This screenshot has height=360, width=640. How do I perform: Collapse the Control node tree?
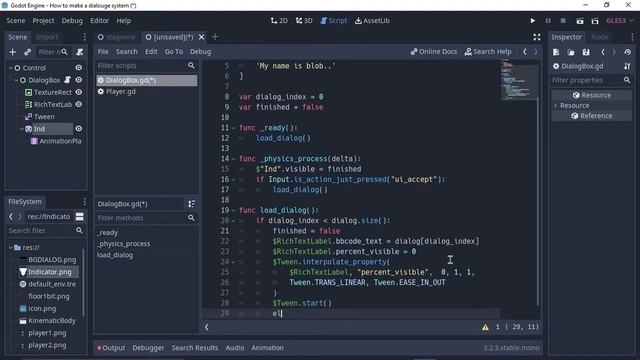coord(11,68)
